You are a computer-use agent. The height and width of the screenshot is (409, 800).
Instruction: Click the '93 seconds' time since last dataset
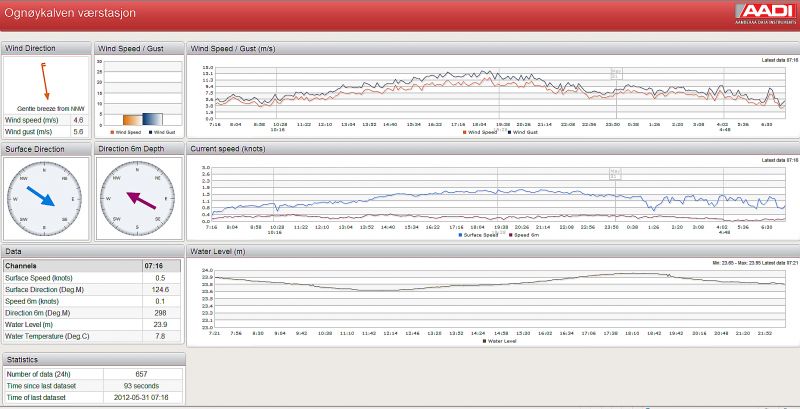[143, 386]
